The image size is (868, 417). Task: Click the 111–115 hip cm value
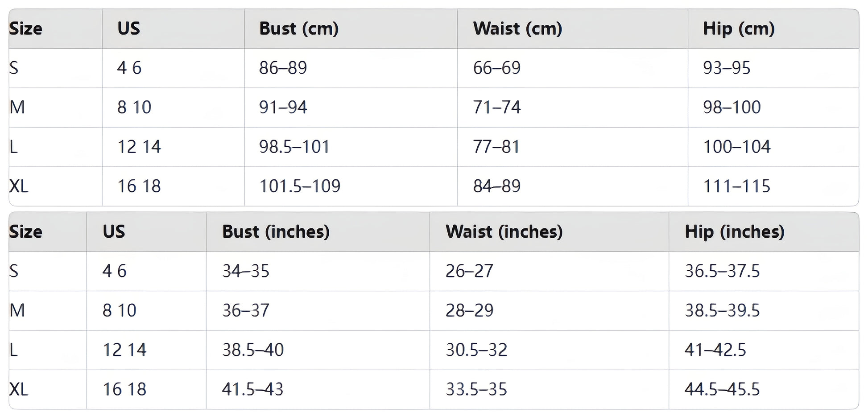pyautogui.click(x=736, y=186)
